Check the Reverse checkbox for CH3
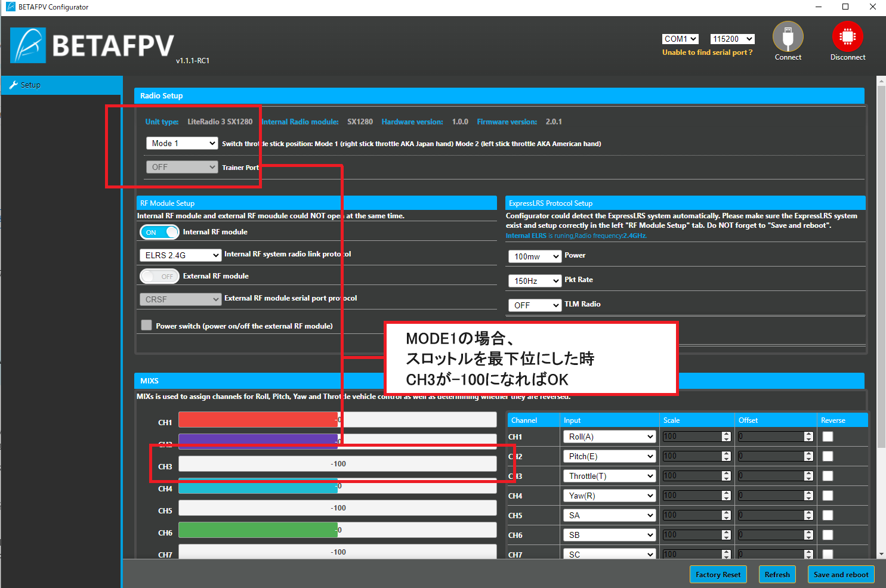Screen dimensions: 886x588 click(x=828, y=476)
